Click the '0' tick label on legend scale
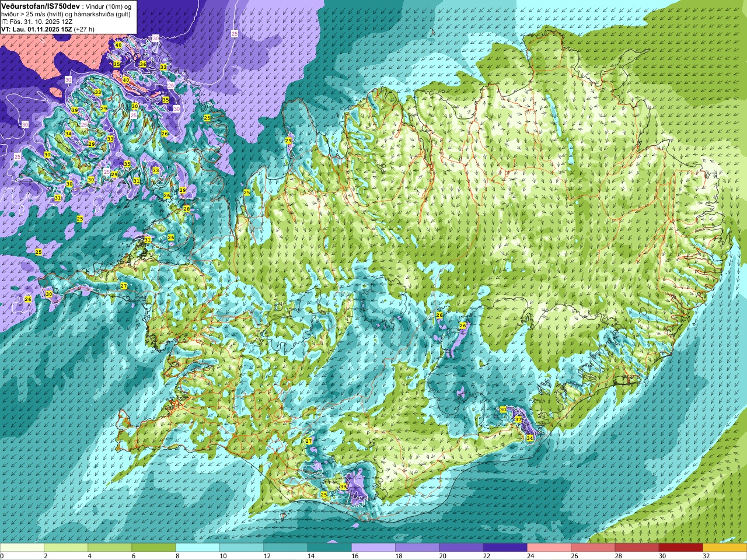 (x=2, y=556)
